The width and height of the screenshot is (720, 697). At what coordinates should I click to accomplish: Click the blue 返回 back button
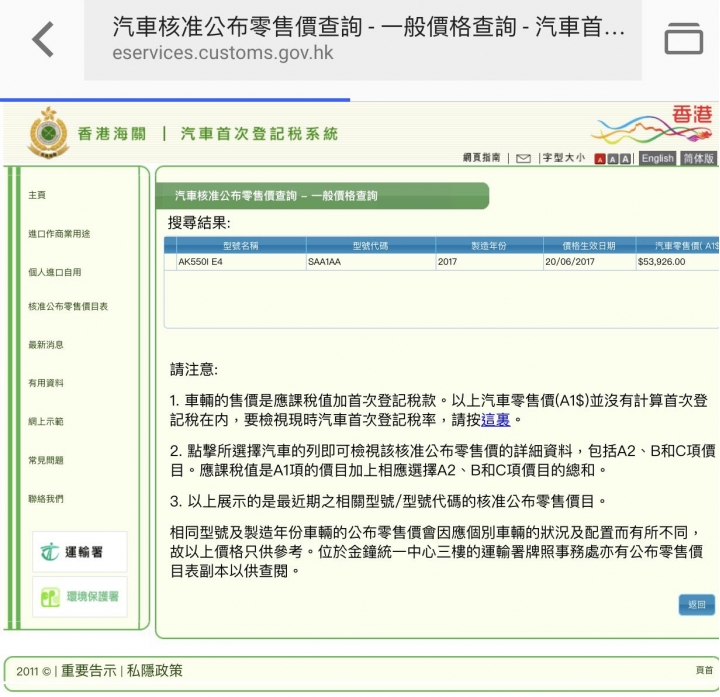point(697,604)
